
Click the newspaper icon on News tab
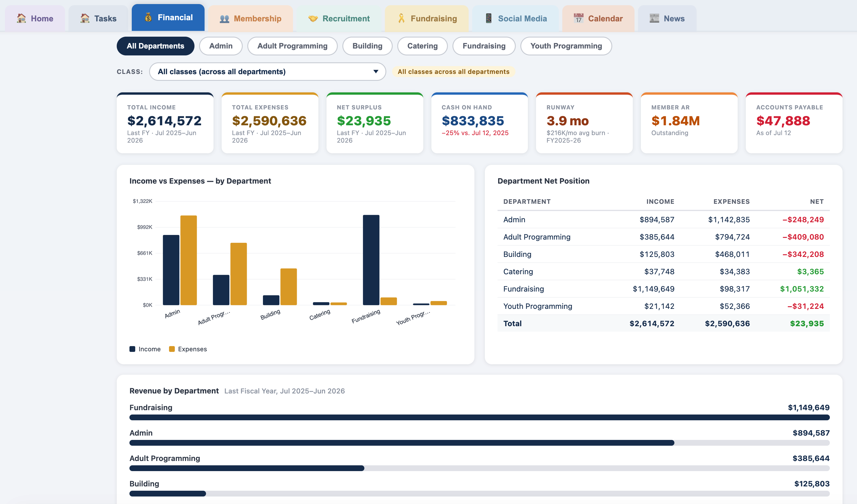click(x=654, y=18)
